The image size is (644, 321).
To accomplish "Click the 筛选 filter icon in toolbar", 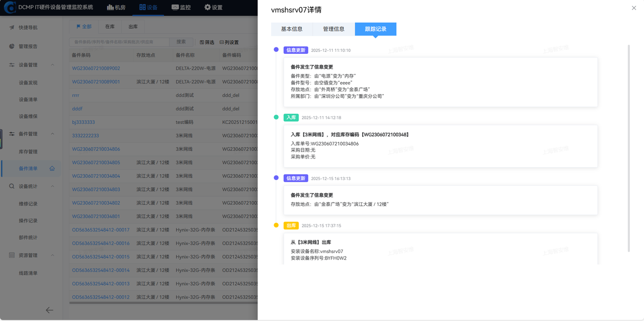I will [x=202, y=42].
